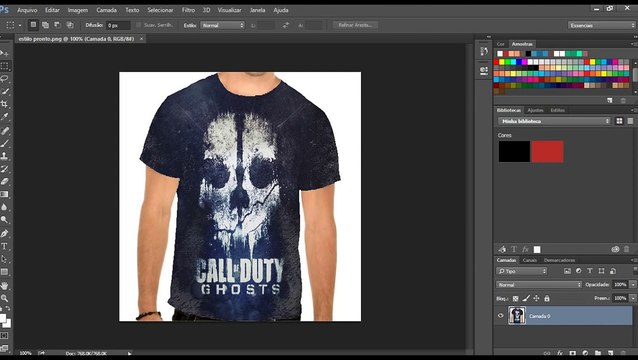This screenshot has height=360, width=638.
Task: Select the Path Selection tool
Action: [x=4, y=259]
